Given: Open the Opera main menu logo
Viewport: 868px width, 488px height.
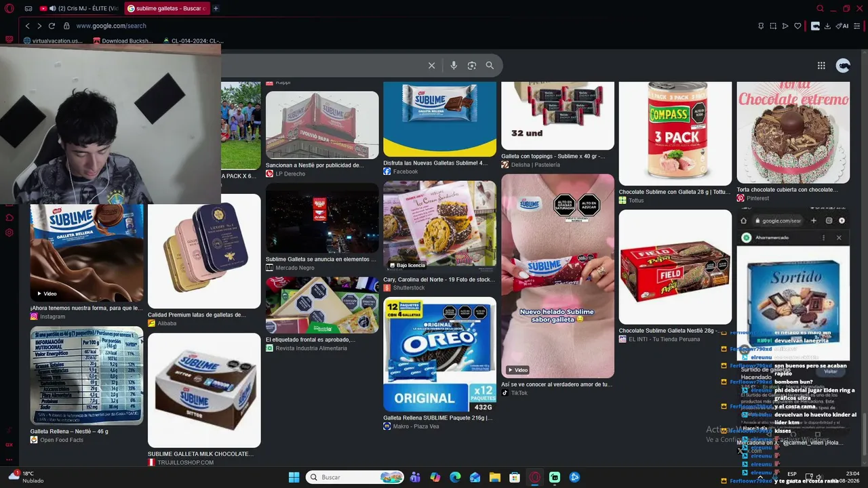Looking at the screenshot, I should pyautogui.click(x=11, y=9).
